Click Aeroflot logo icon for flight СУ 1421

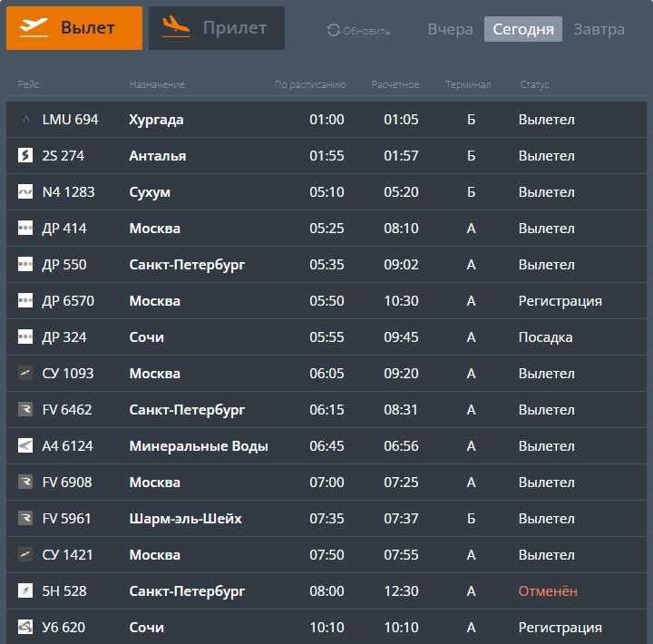coord(25,554)
